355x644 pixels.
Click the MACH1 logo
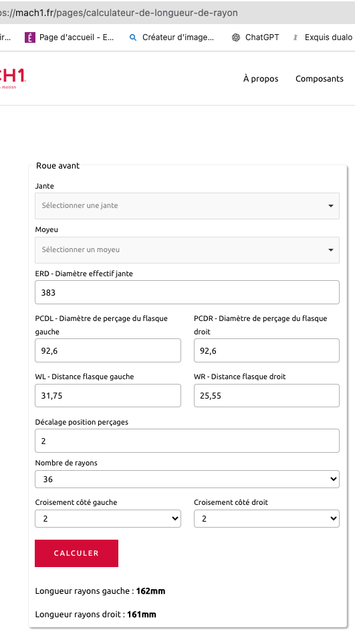pos(12,78)
